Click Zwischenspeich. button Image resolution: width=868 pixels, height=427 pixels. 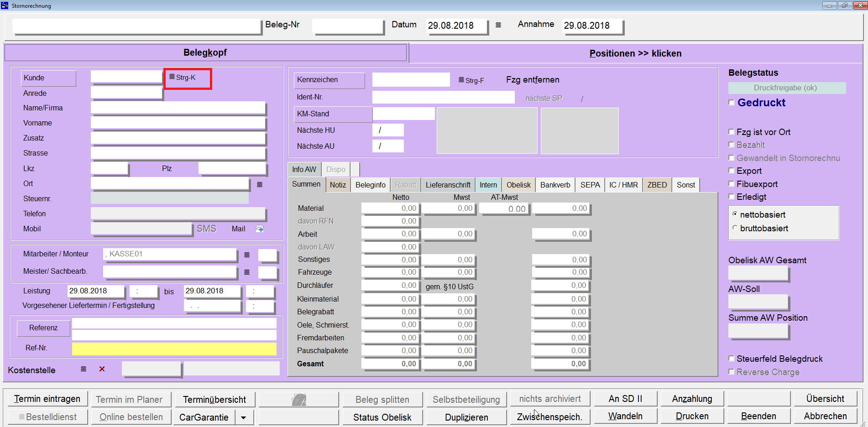click(x=550, y=417)
